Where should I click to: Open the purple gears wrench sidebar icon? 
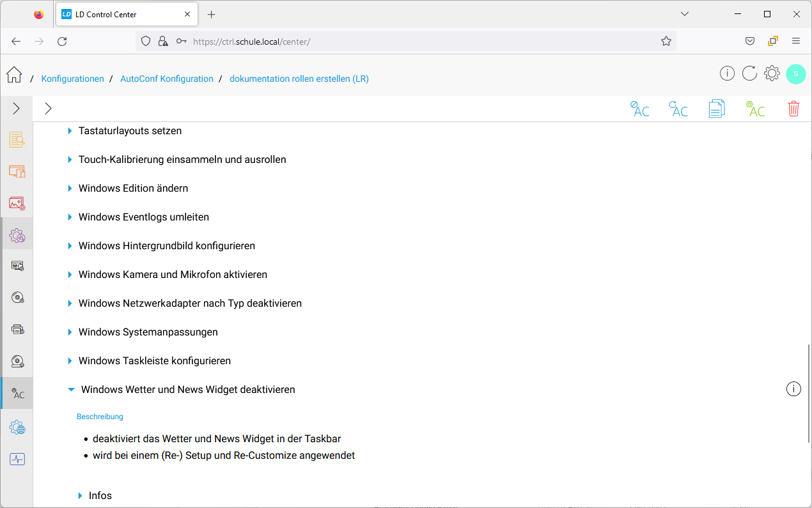coord(17,235)
